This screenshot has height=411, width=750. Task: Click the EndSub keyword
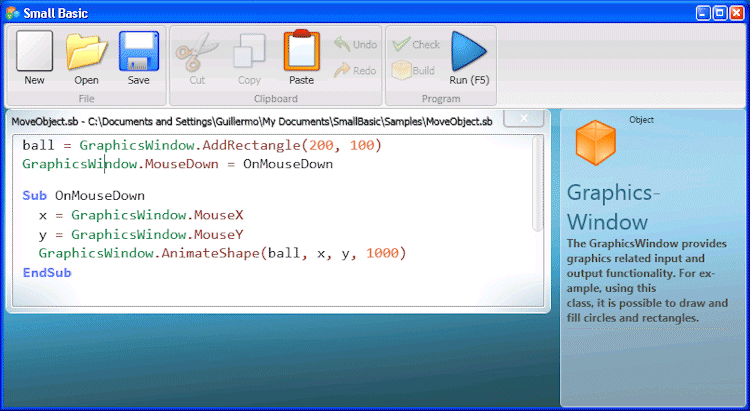coord(47,273)
